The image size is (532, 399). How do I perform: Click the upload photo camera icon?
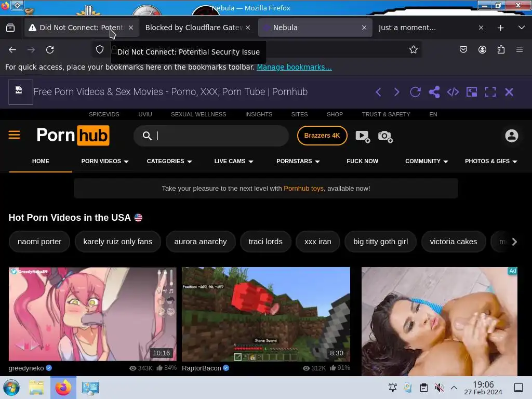pos(385,137)
